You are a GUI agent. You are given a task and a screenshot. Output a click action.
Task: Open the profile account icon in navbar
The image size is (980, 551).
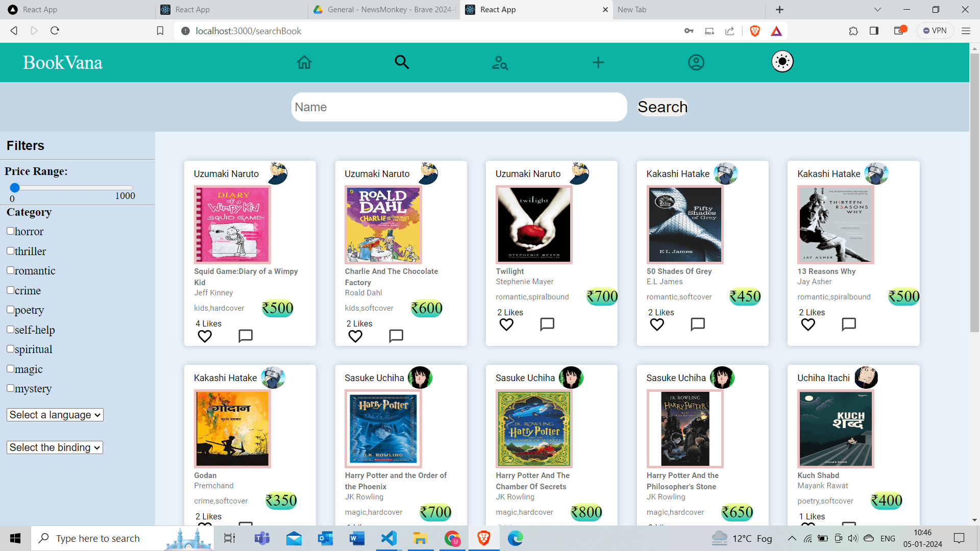pyautogui.click(x=696, y=62)
